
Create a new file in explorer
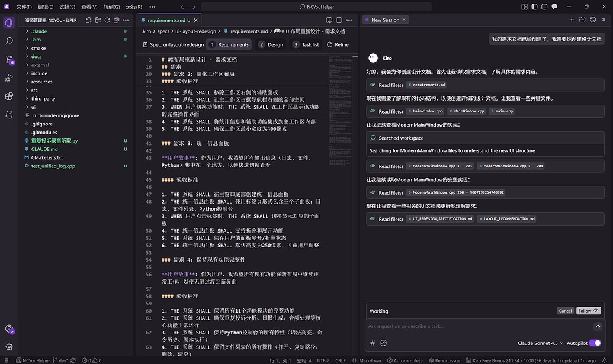[x=89, y=20]
